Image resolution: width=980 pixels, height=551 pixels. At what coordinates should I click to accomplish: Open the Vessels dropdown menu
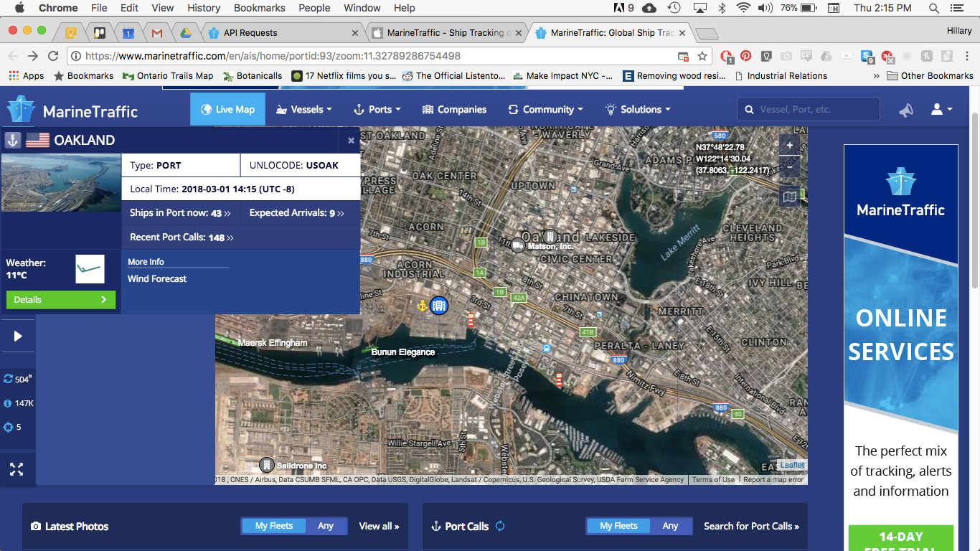[x=304, y=109]
